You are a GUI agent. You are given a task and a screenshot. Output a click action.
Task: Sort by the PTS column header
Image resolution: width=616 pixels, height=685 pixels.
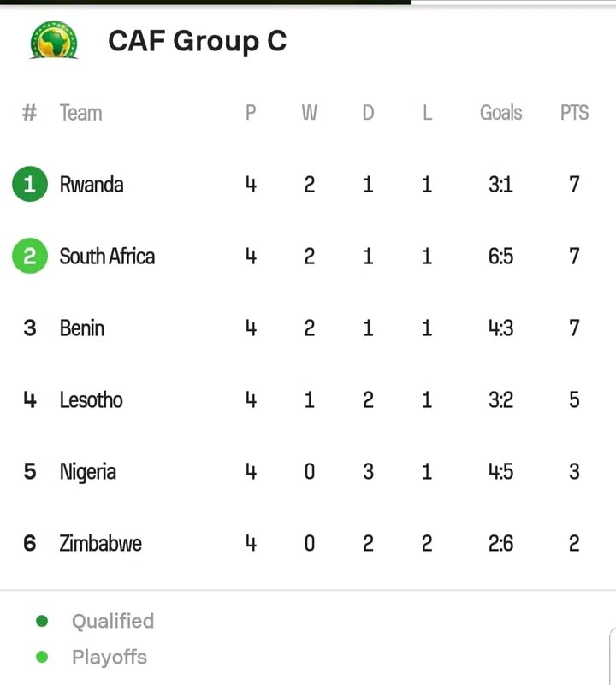574,113
